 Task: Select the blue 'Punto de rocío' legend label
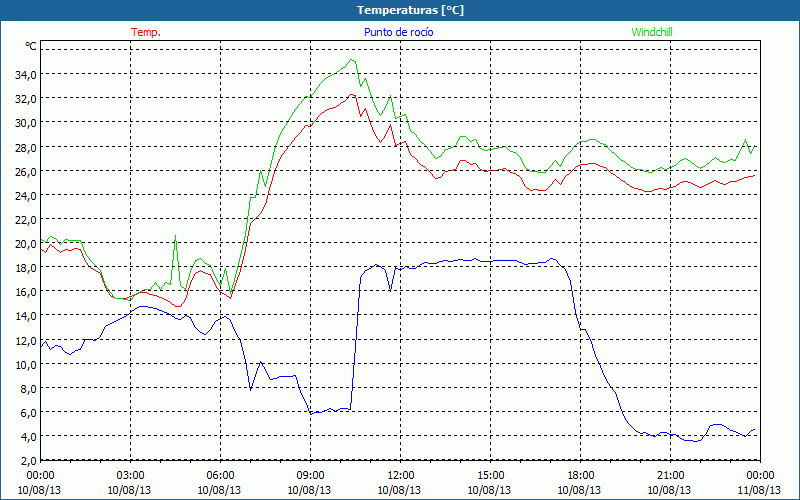[398, 32]
